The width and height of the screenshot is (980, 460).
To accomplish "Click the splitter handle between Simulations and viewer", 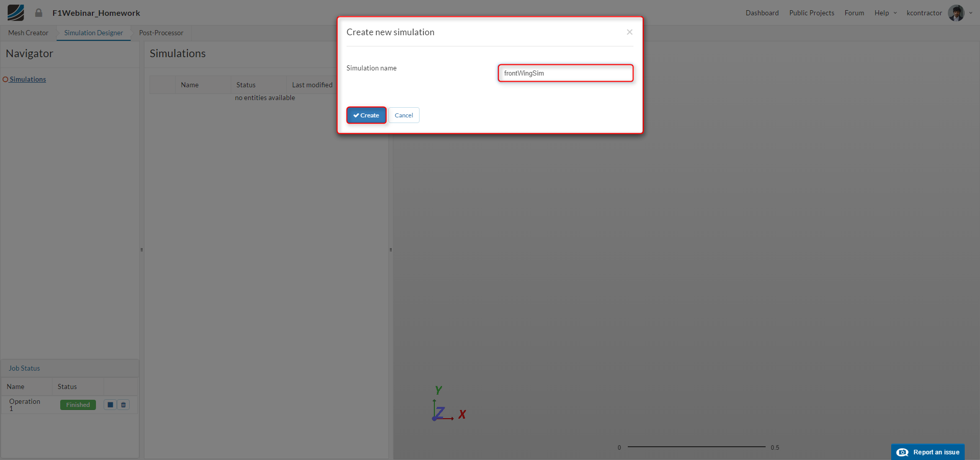I will (390, 250).
